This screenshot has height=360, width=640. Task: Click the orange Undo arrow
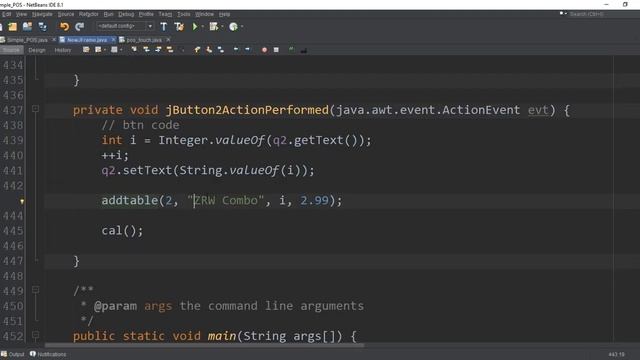click(x=64, y=27)
